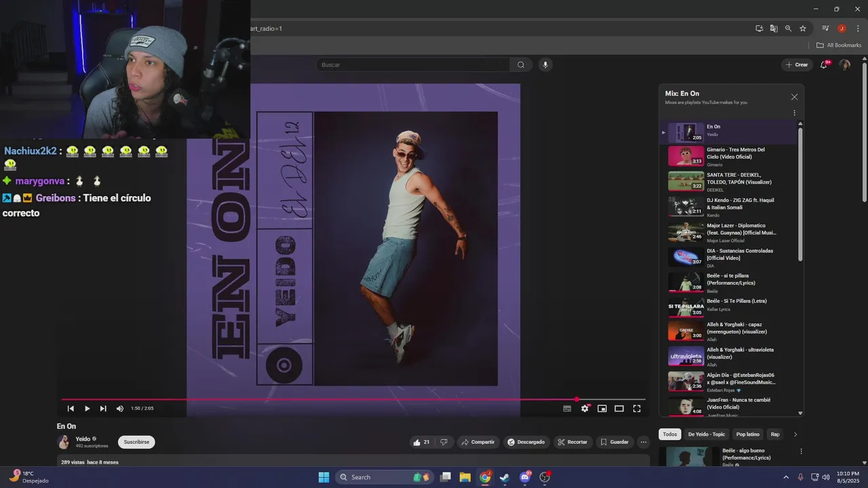Mute the player volume speaker icon
The height and width of the screenshot is (488, 868).
(x=120, y=409)
